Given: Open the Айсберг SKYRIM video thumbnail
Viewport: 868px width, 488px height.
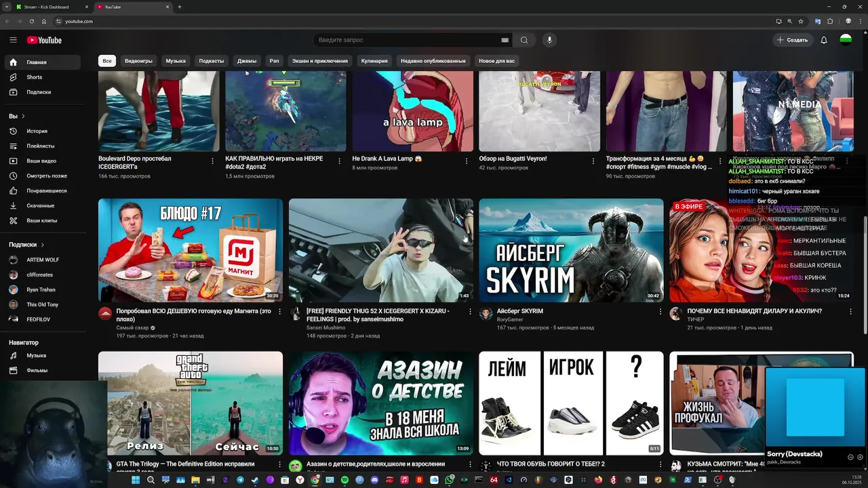Looking at the screenshot, I should point(571,250).
